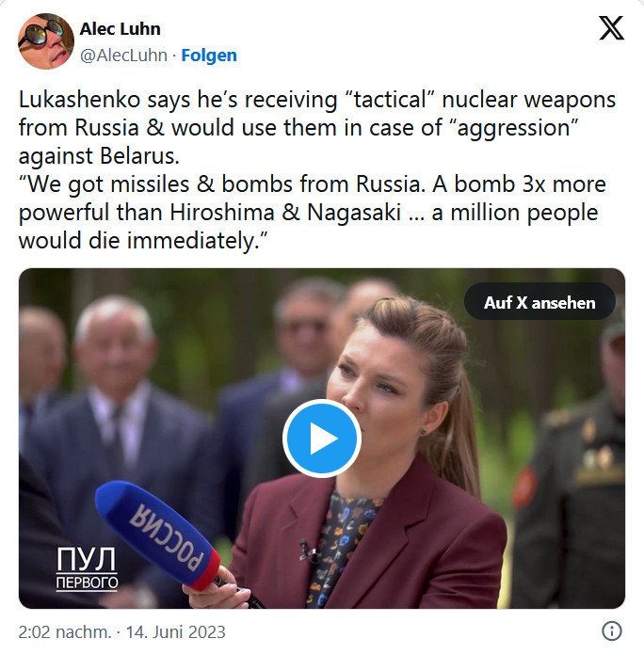Click the tweet line starting with Lukashenko says

click(316, 100)
